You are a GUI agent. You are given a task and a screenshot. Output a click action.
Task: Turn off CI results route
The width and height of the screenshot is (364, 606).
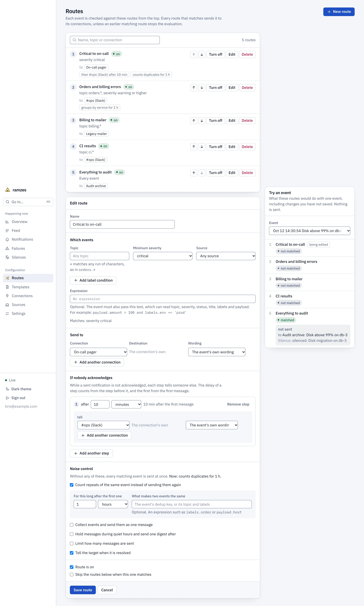(x=215, y=147)
